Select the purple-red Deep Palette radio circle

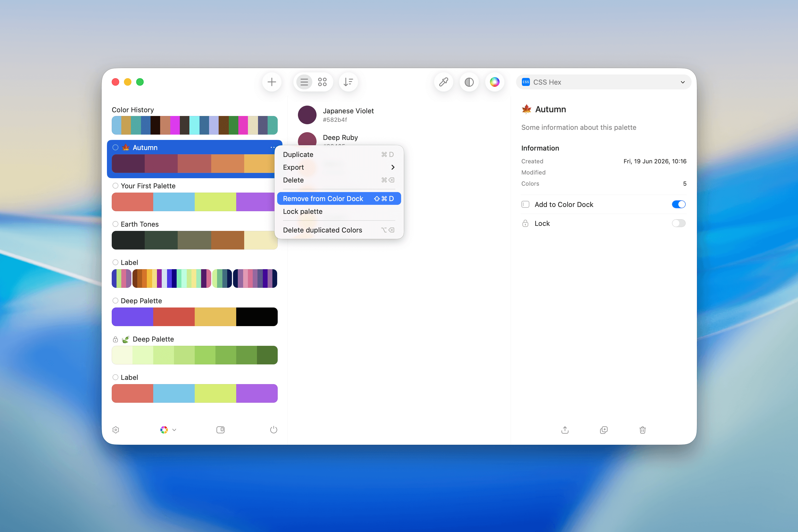(115, 301)
